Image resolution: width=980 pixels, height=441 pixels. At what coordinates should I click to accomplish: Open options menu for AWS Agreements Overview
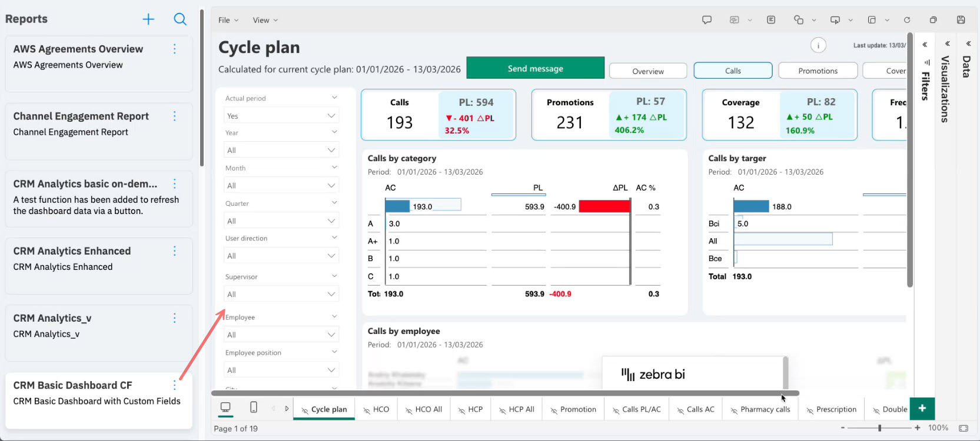[174, 49]
